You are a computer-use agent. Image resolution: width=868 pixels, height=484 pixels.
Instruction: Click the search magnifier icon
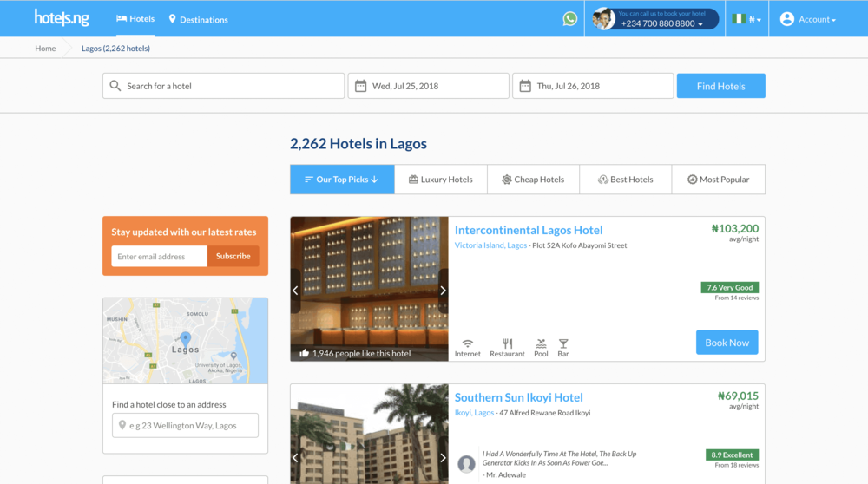pos(115,86)
